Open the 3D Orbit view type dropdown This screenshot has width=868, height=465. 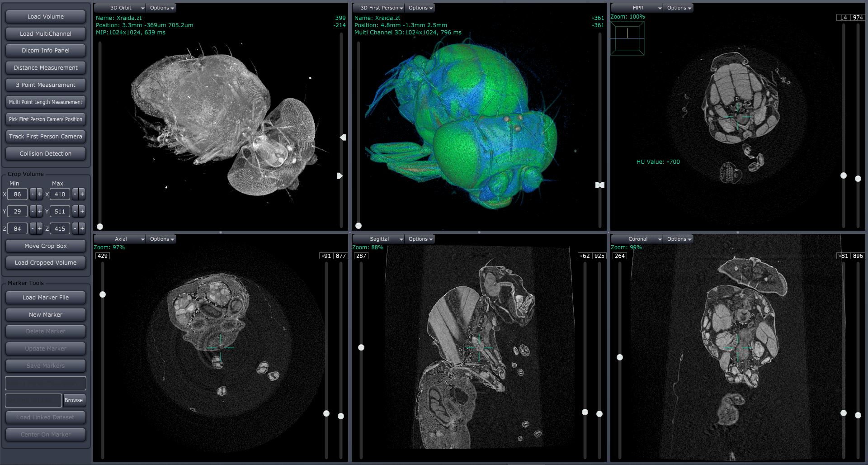(x=120, y=8)
